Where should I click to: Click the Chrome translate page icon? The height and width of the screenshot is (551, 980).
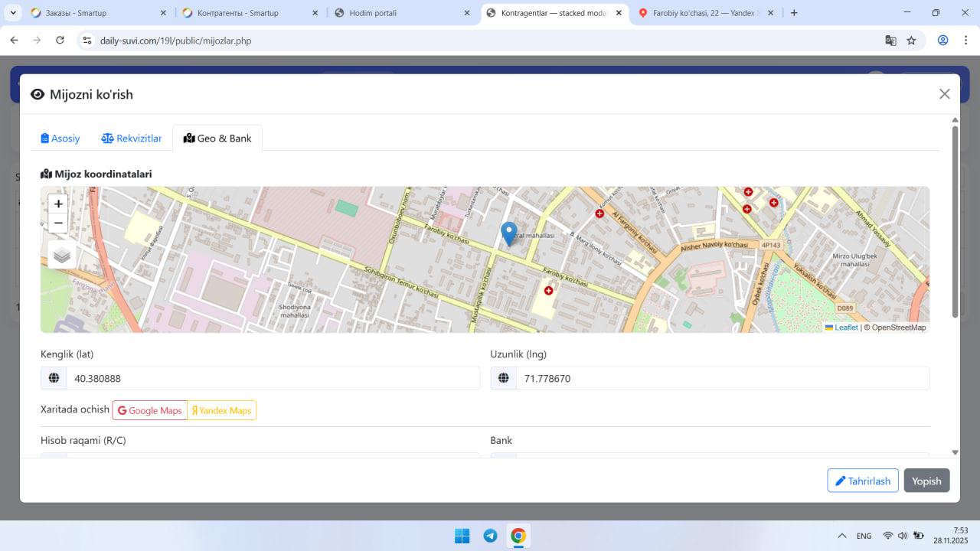pos(890,41)
